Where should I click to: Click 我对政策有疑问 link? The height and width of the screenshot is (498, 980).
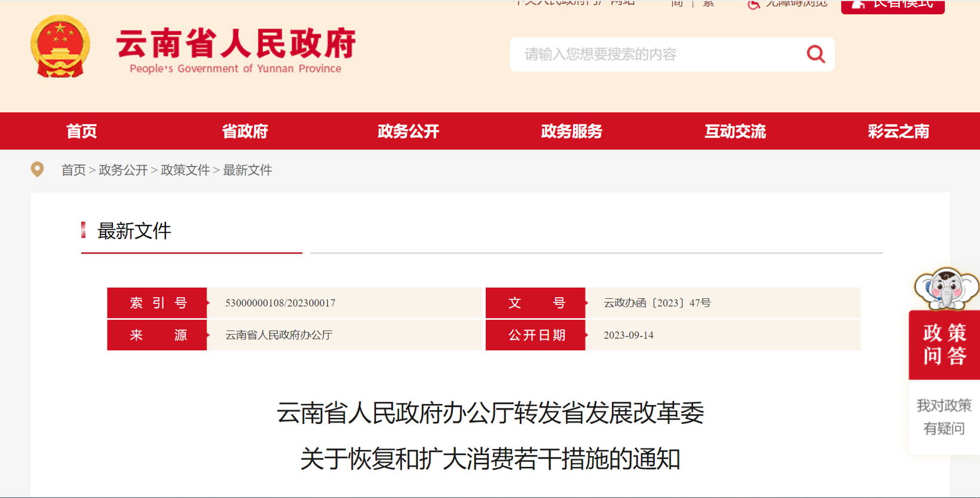(x=944, y=417)
